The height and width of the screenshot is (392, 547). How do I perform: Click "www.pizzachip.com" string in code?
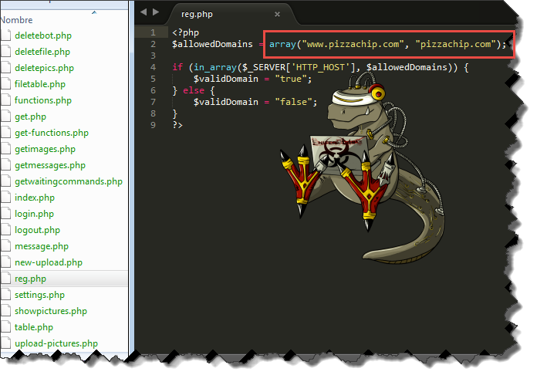click(353, 44)
